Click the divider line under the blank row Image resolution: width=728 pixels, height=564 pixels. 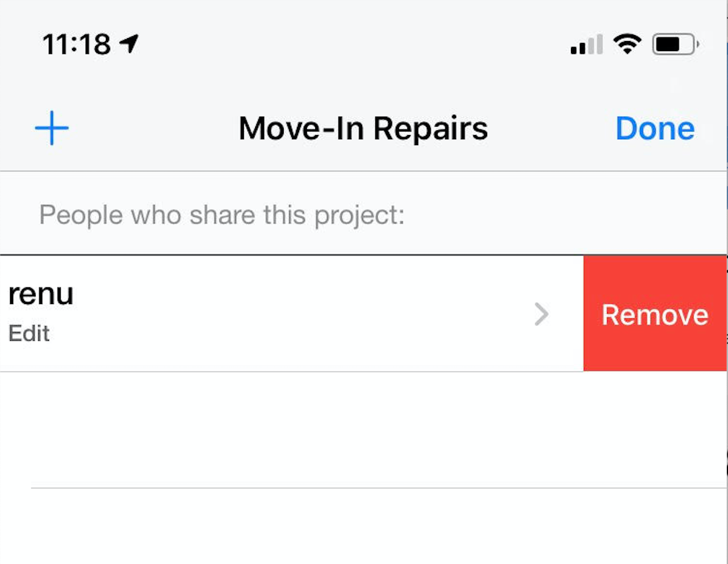(379, 488)
